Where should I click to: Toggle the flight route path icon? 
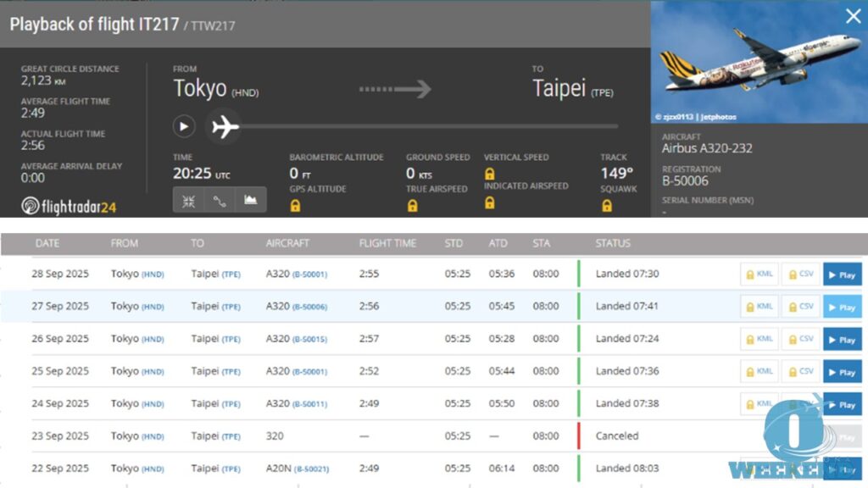(x=220, y=200)
